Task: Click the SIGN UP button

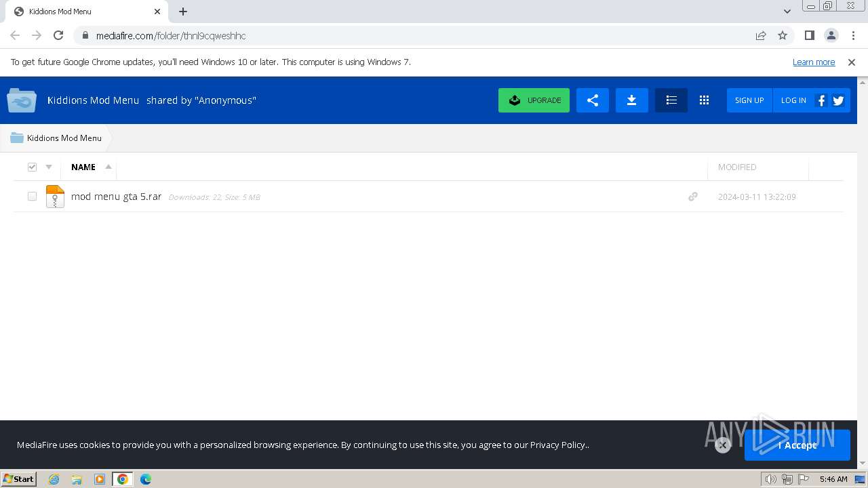Action: pyautogui.click(x=749, y=100)
